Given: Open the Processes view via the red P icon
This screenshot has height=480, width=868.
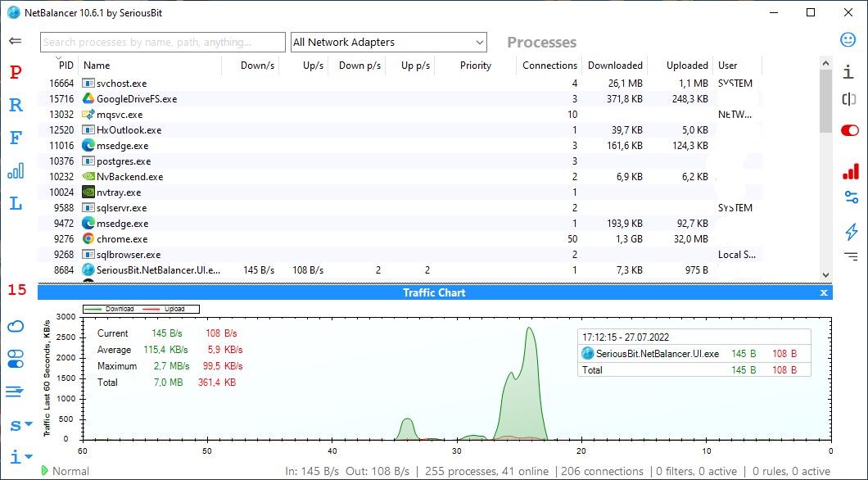Looking at the screenshot, I should pyautogui.click(x=16, y=73).
